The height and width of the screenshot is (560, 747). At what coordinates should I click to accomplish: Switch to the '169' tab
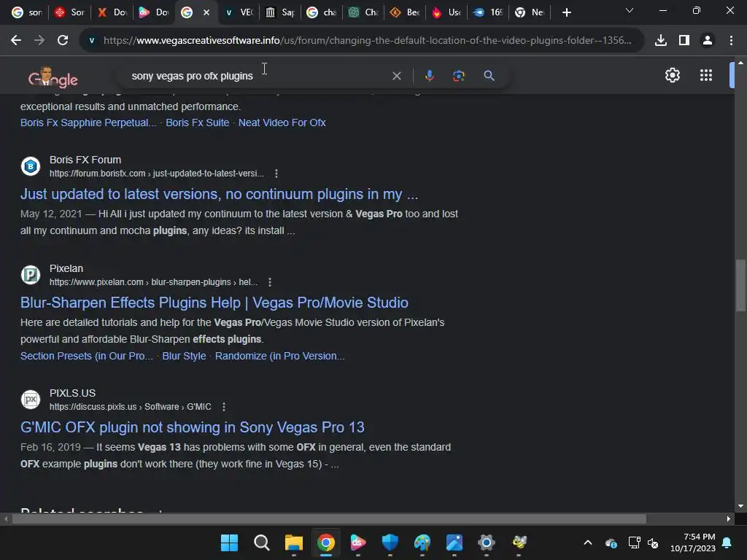(489, 12)
